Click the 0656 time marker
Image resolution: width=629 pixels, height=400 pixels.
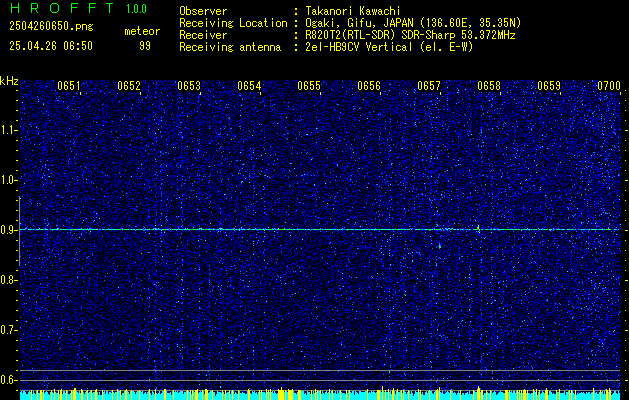coord(369,86)
